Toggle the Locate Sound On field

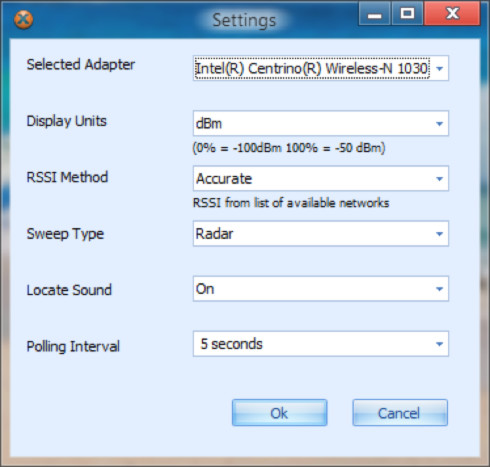(x=321, y=289)
